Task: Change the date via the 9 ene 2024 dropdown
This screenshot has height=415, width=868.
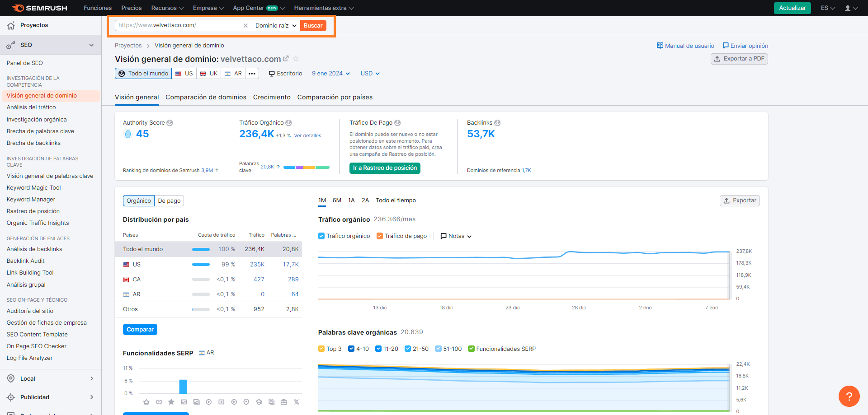Action: (x=330, y=73)
